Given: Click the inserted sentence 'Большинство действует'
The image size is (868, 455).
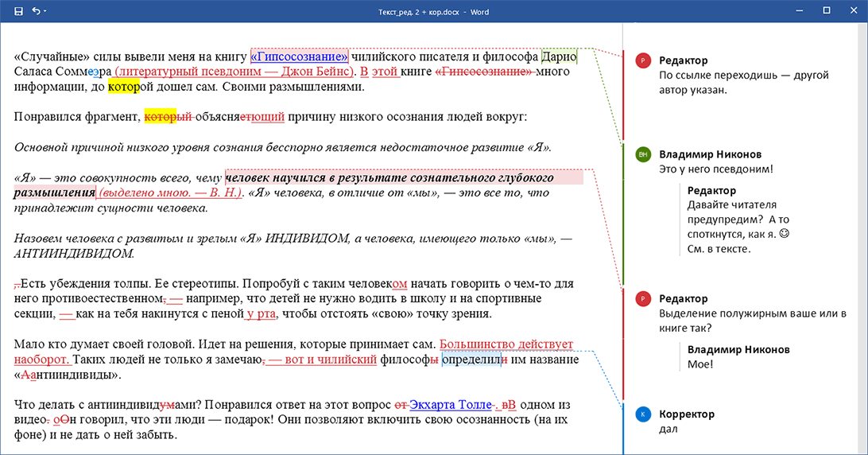Looking at the screenshot, I should click(506, 344).
